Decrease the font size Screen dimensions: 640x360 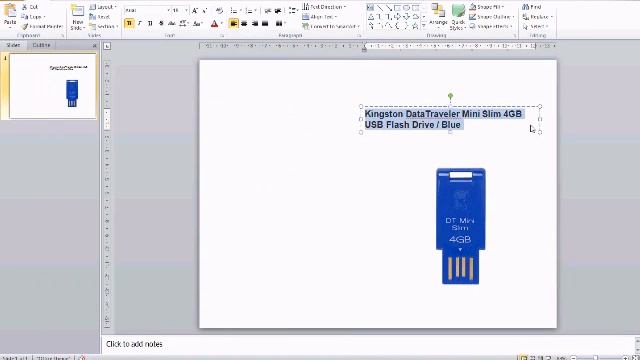(205, 10)
